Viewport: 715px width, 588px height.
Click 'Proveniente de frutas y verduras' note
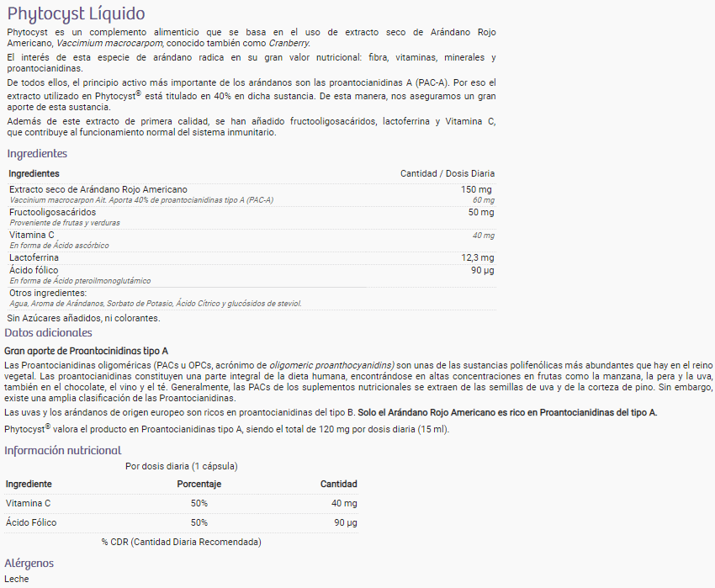65,223
